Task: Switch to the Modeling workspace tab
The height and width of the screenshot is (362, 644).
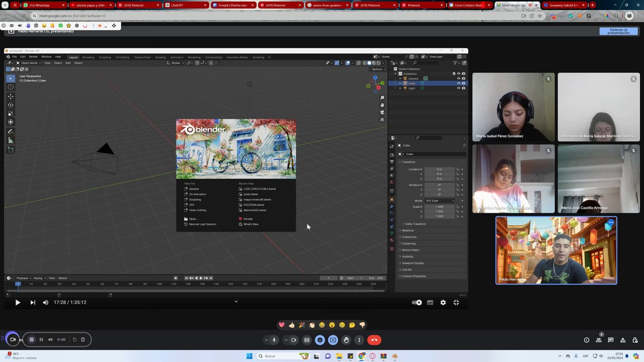Action: click(x=88, y=57)
